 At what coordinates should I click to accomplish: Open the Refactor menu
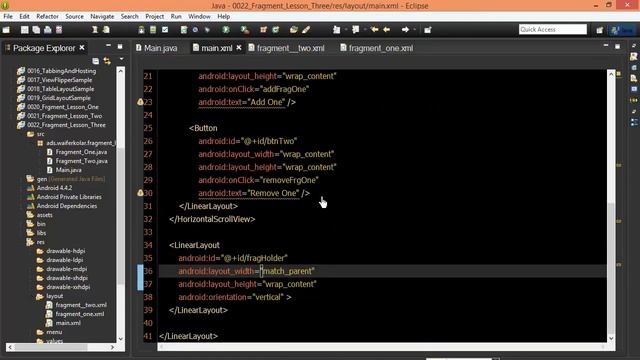click(47, 16)
